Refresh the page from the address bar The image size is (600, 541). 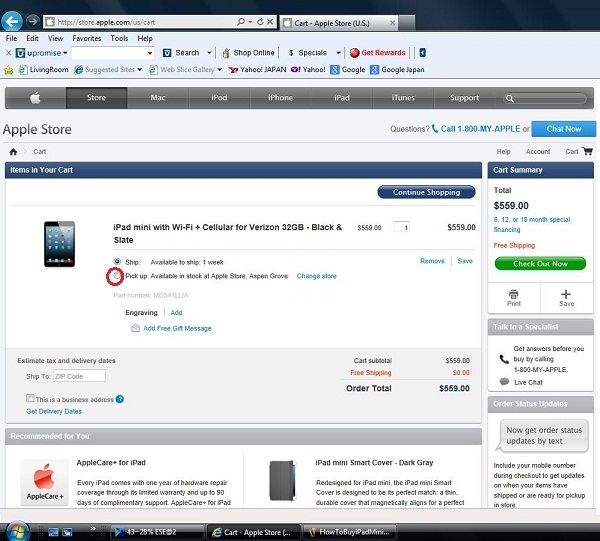(x=260, y=22)
